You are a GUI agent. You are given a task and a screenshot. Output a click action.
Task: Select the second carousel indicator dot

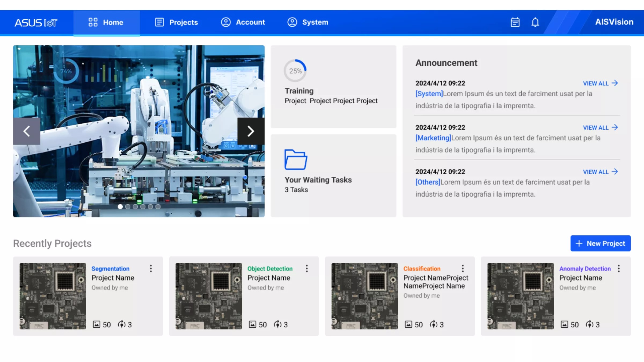[128, 207]
